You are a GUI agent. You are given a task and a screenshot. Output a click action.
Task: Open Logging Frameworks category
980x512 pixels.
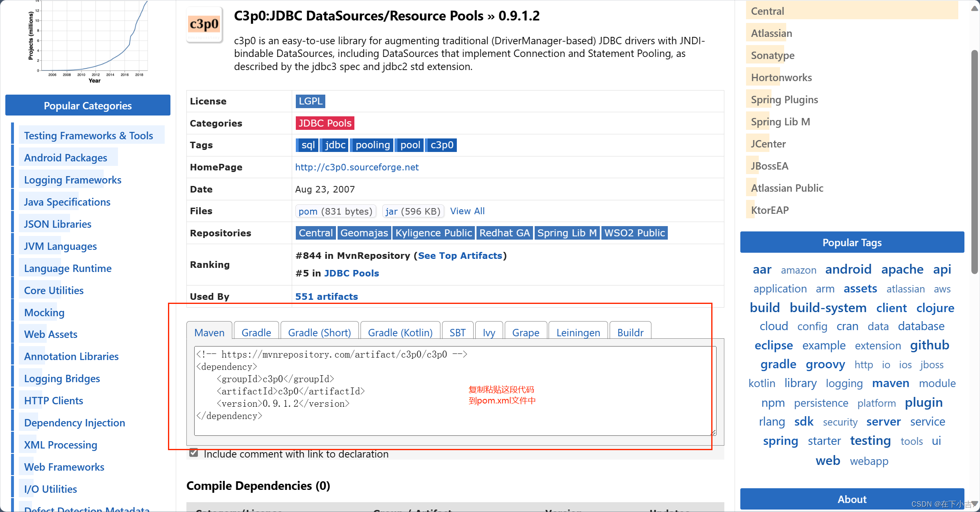73,180
